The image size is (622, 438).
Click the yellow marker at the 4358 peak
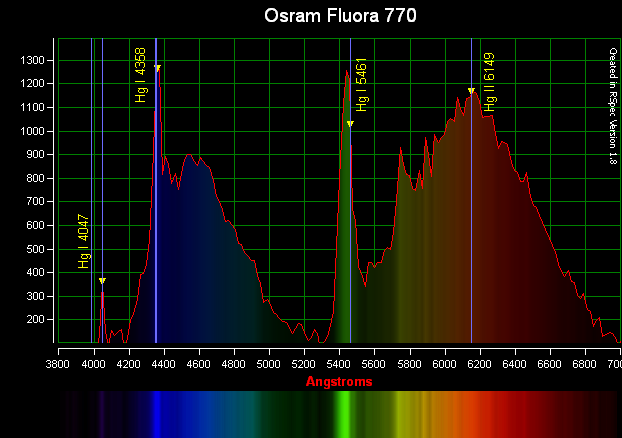[157, 68]
